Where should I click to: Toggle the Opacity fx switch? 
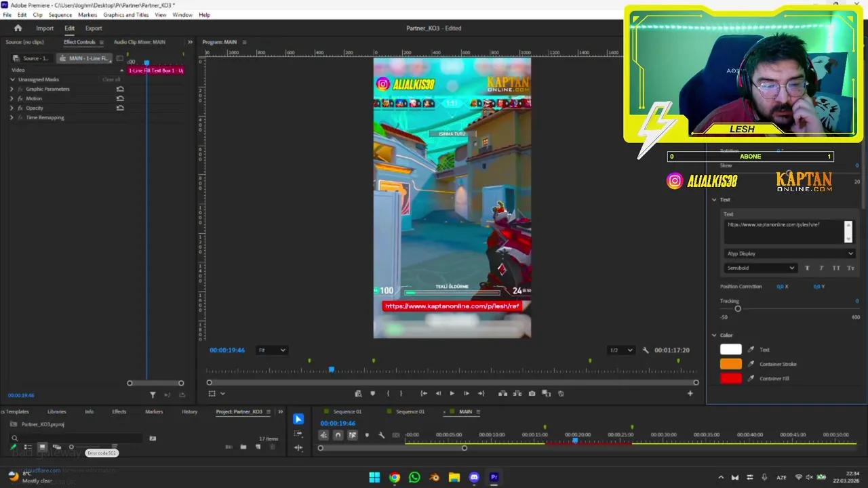(x=20, y=108)
